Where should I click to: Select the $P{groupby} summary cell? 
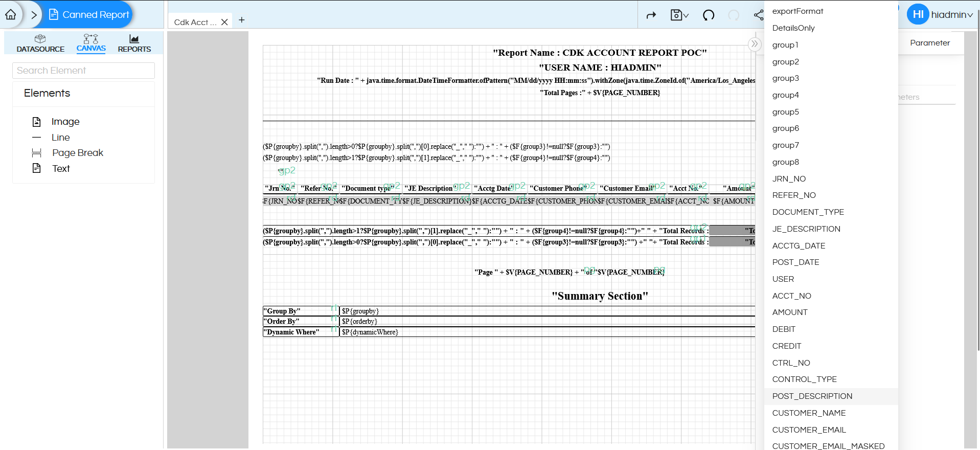[x=547, y=311]
